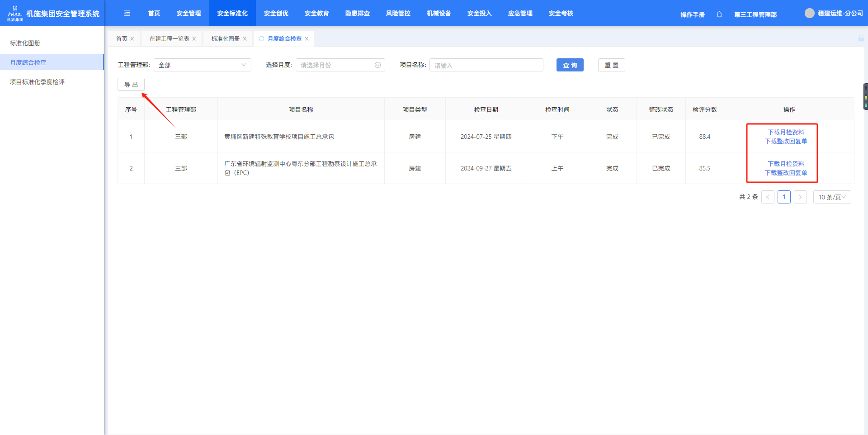Go to next page arrow in pagination
This screenshot has height=435, width=868.
click(x=800, y=197)
